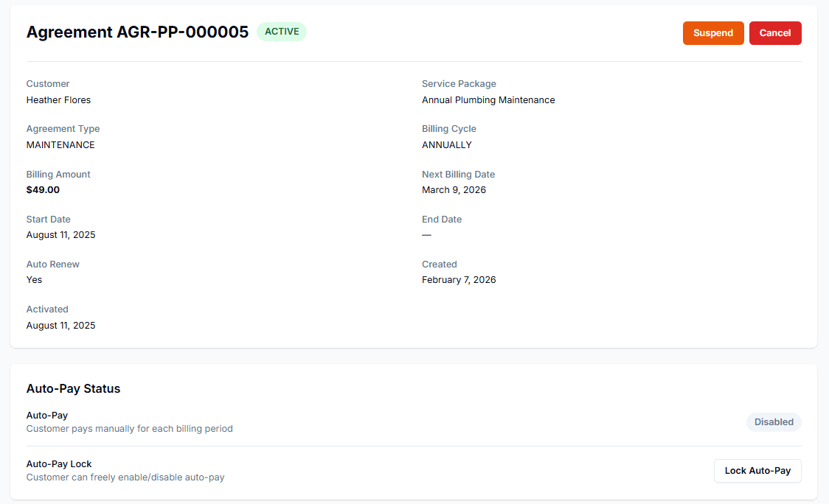The width and height of the screenshot is (829, 504).
Task: Click the orange Suspend button
Action: coord(712,33)
